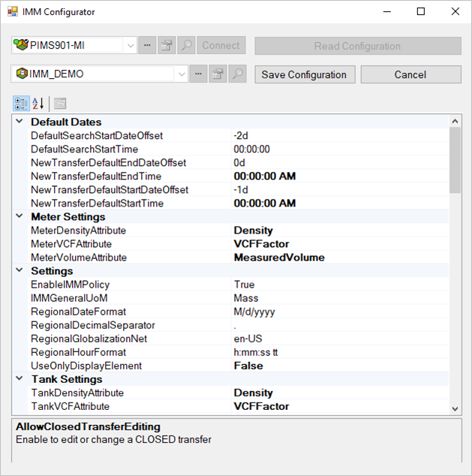This screenshot has width=472, height=476.
Task: Select the EnableIMMPolicy property
Action: (70, 285)
